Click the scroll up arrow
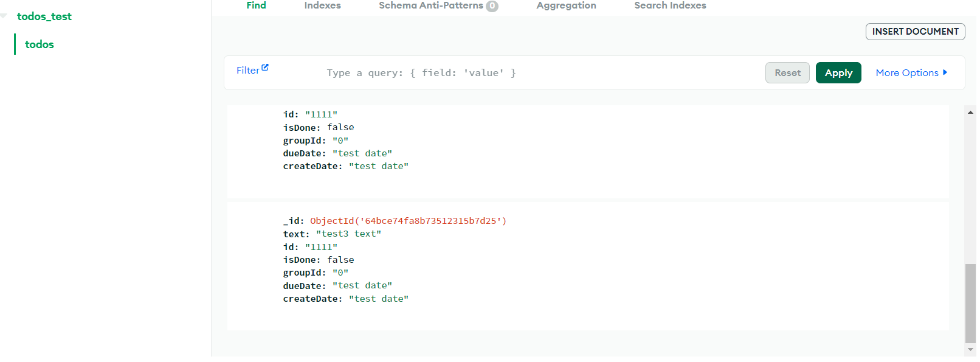Viewport: 980px width, 362px height. pos(970,112)
